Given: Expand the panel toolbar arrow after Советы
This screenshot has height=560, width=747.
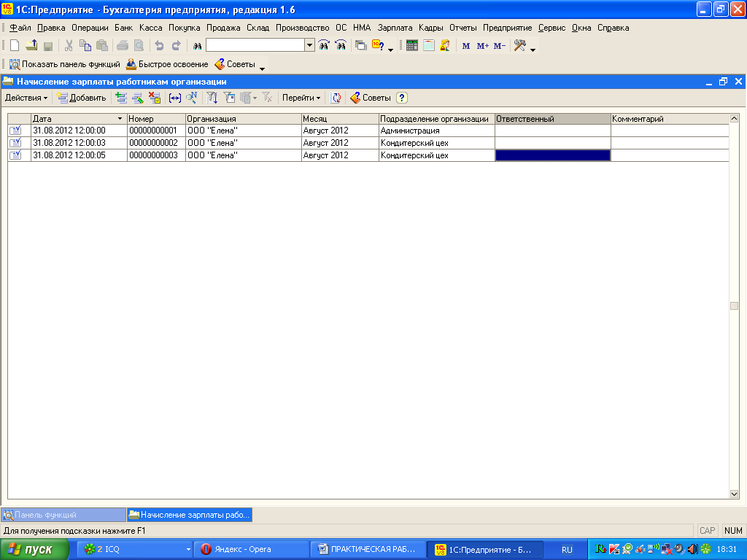Looking at the screenshot, I should (262, 69).
